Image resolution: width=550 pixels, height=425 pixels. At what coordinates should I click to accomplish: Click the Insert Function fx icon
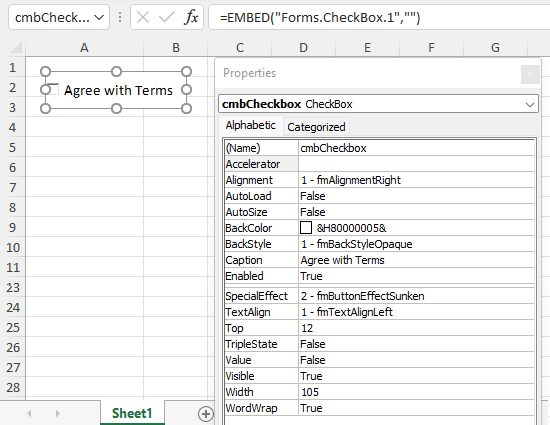click(x=192, y=17)
